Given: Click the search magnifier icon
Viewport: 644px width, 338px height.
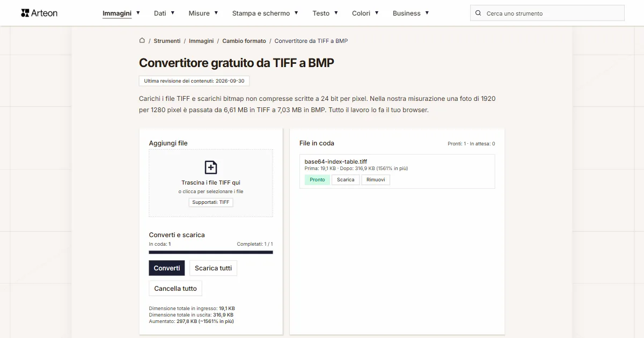Looking at the screenshot, I should click(x=478, y=13).
